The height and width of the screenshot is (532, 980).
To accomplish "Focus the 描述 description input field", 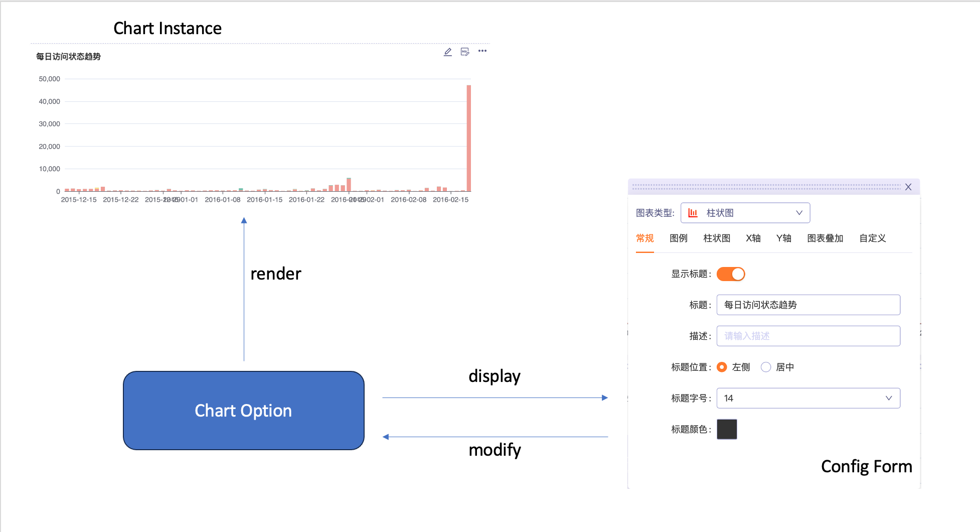I will [808, 336].
